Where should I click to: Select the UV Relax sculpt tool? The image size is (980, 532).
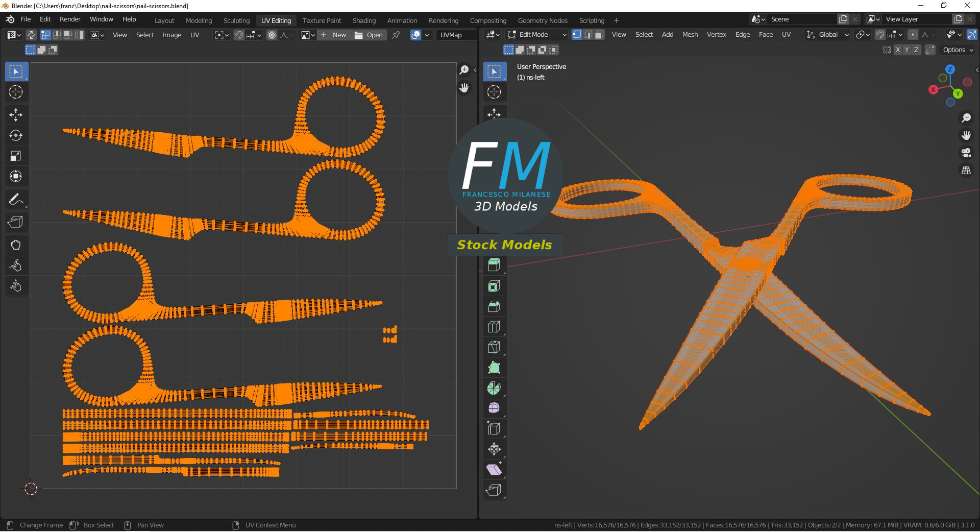[x=16, y=265]
